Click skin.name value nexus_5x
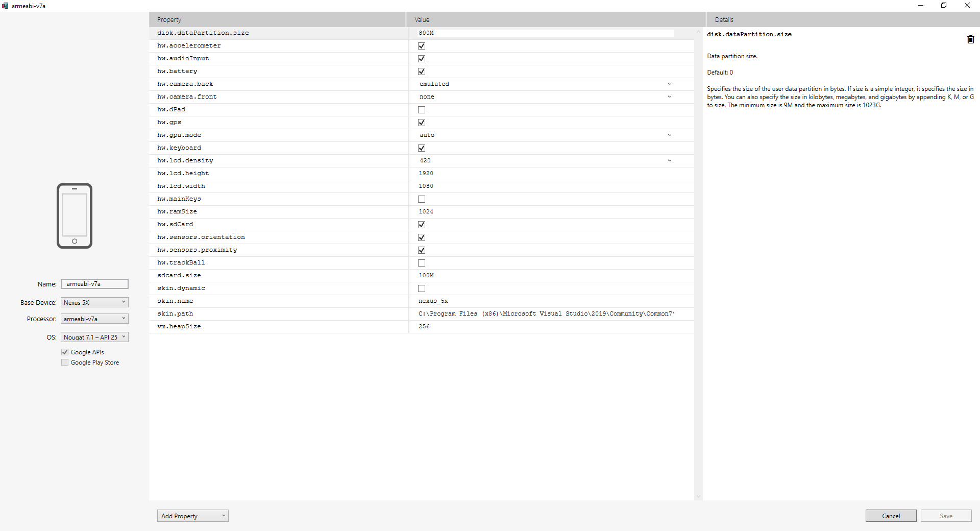The image size is (980, 531). pyautogui.click(x=433, y=301)
